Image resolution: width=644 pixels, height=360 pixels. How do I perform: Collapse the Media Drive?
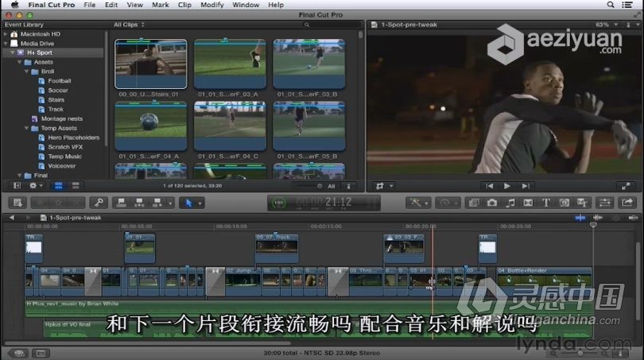tap(6, 44)
